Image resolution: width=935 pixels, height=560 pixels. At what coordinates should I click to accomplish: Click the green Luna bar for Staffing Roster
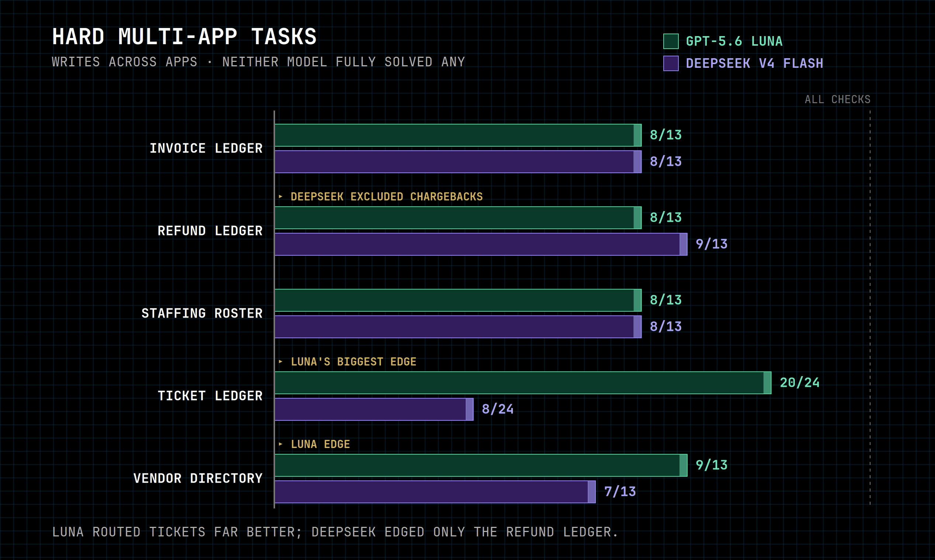pos(458,300)
